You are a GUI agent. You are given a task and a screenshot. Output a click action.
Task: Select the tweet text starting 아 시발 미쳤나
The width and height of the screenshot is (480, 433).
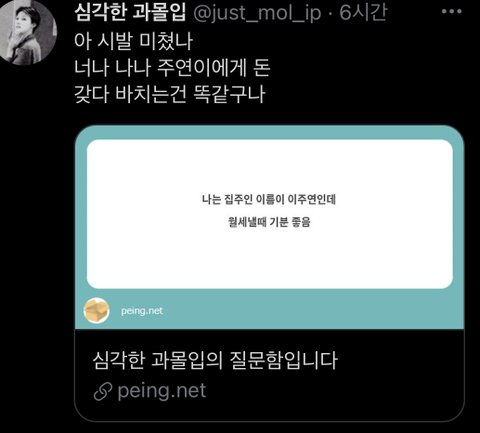tap(134, 41)
